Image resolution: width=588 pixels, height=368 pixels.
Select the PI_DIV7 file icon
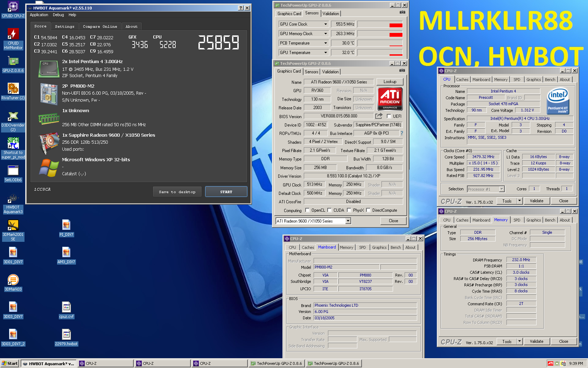66,228
